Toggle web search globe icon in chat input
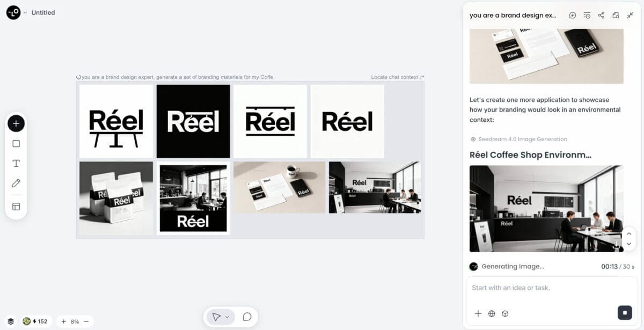The height and width of the screenshot is (330, 644). pyautogui.click(x=492, y=314)
